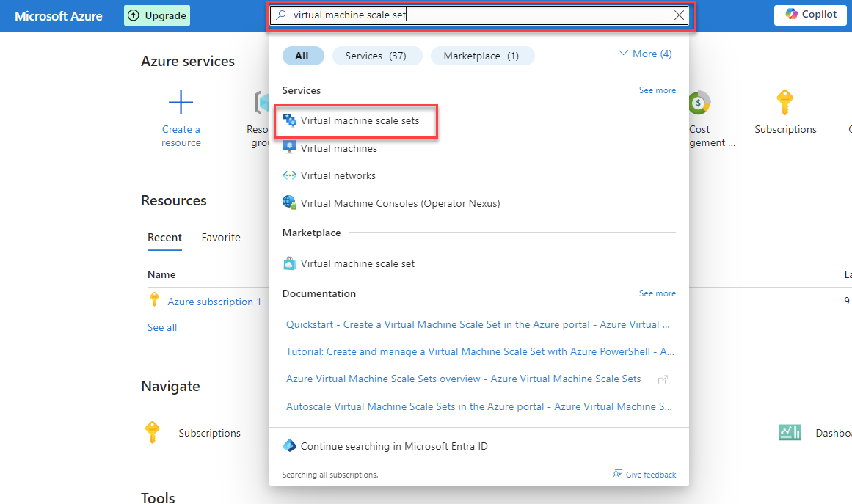Click the Virtual machine scale sets service icon
Image resolution: width=852 pixels, height=504 pixels.
coord(290,120)
